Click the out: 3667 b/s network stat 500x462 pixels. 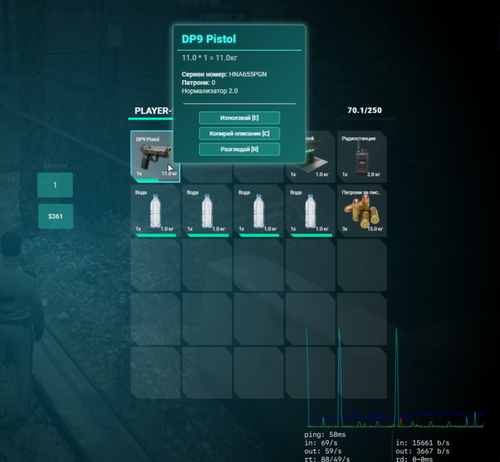click(422, 451)
